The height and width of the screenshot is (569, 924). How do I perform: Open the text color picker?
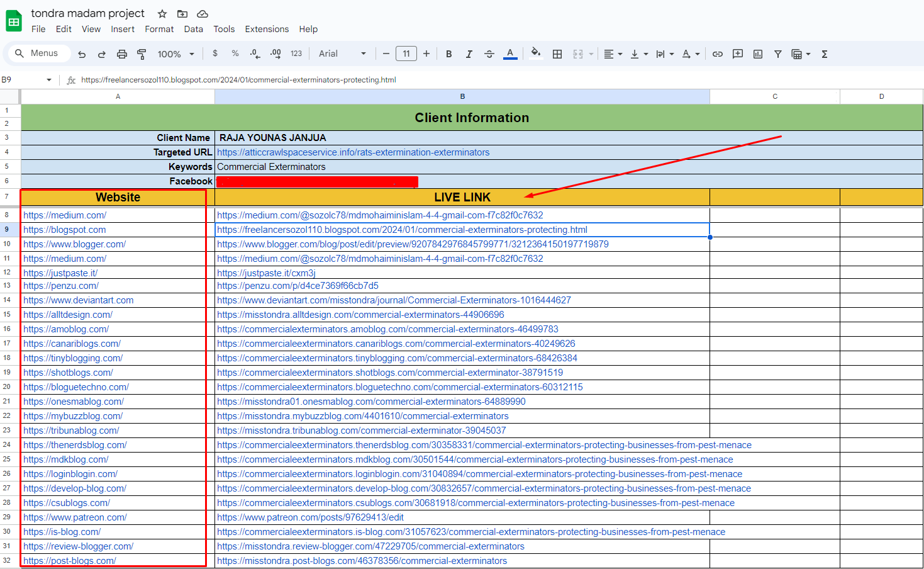(510, 54)
